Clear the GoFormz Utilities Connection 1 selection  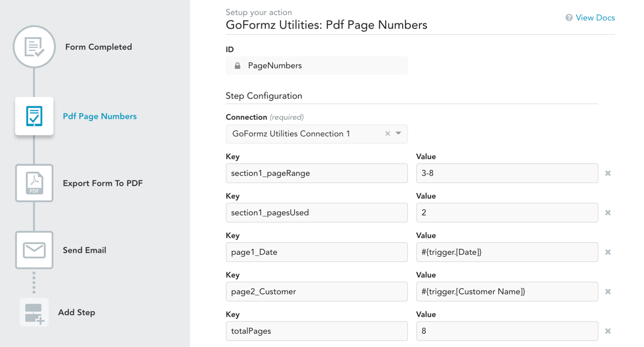click(388, 134)
